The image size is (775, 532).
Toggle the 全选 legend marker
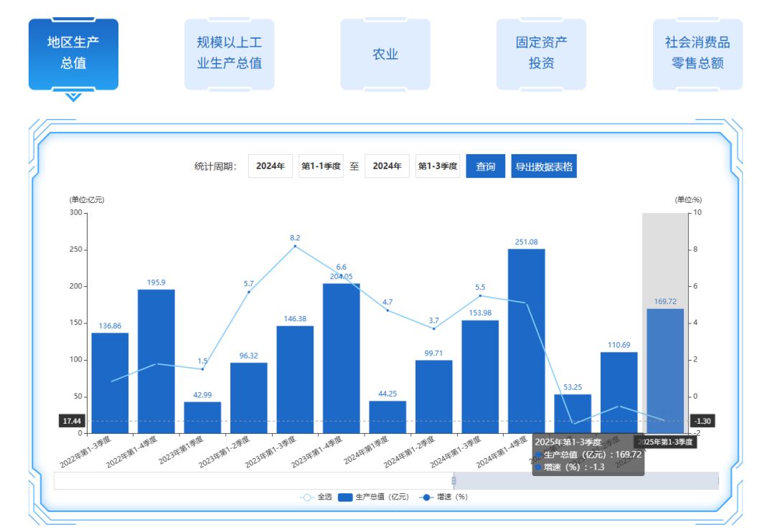[x=307, y=497]
